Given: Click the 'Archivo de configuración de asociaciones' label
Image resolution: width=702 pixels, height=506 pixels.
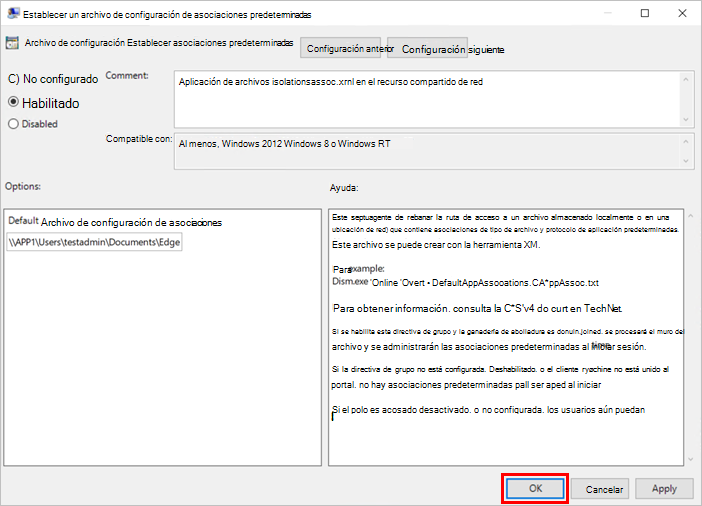Looking at the screenshot, I should click(131, 222).
